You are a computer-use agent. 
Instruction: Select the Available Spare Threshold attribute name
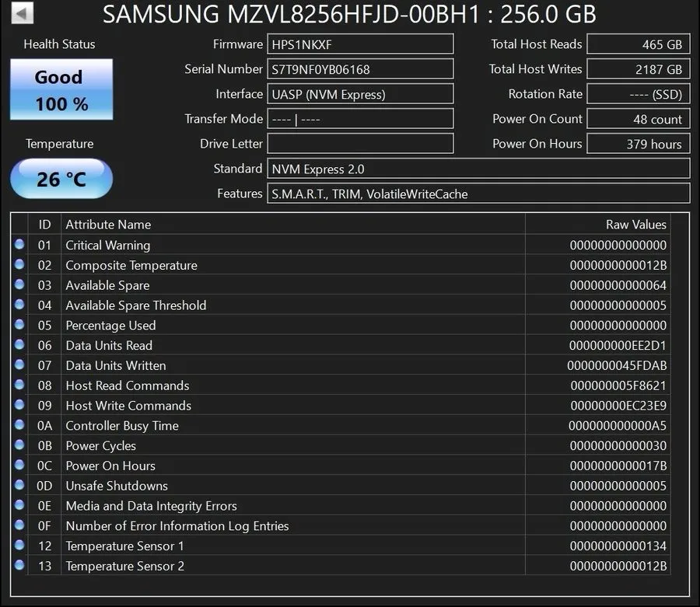tap(136, 305)
